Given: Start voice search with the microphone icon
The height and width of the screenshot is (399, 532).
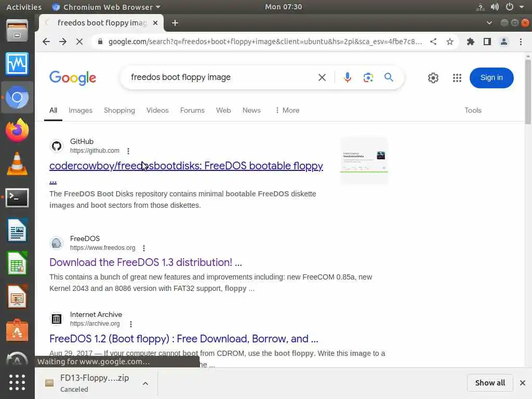Looking at the screenshot, I should click(347, 77).
